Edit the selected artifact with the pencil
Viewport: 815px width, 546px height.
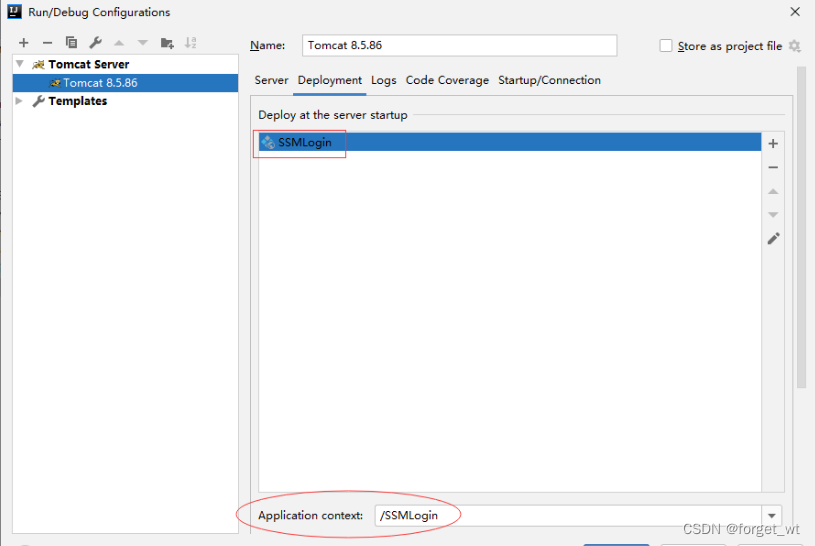tap(773, 239)
